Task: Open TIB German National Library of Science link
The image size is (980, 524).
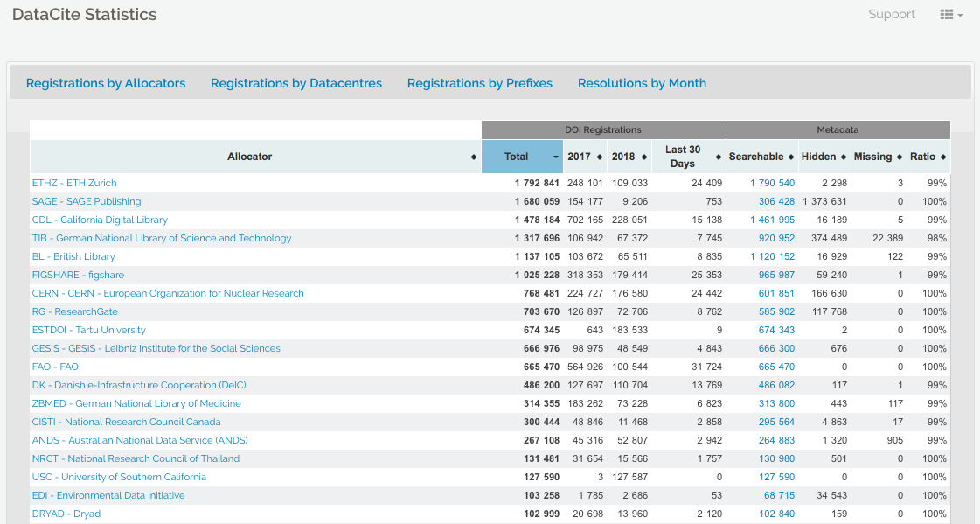Action: (x=162, y=238)
